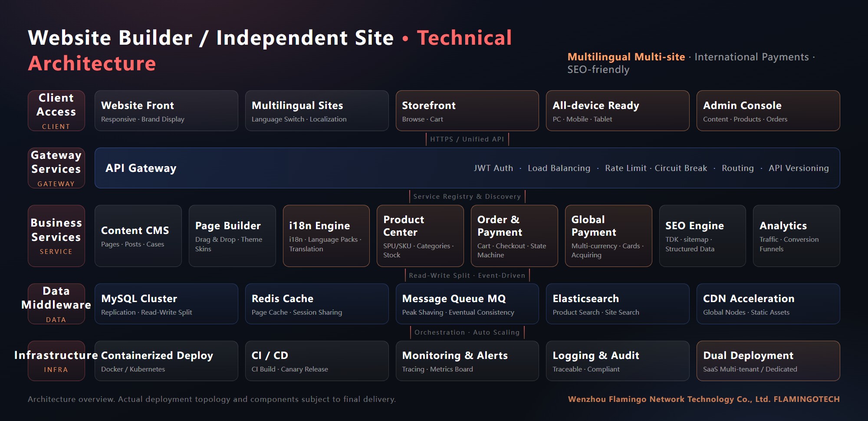
Task: Click the API Versioning text
Action: (x=799, y=168)
